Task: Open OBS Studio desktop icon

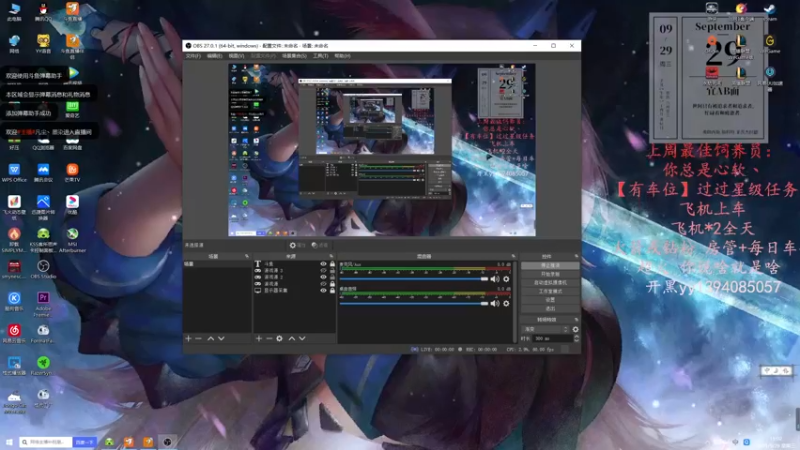Action: tap(43, 269)
